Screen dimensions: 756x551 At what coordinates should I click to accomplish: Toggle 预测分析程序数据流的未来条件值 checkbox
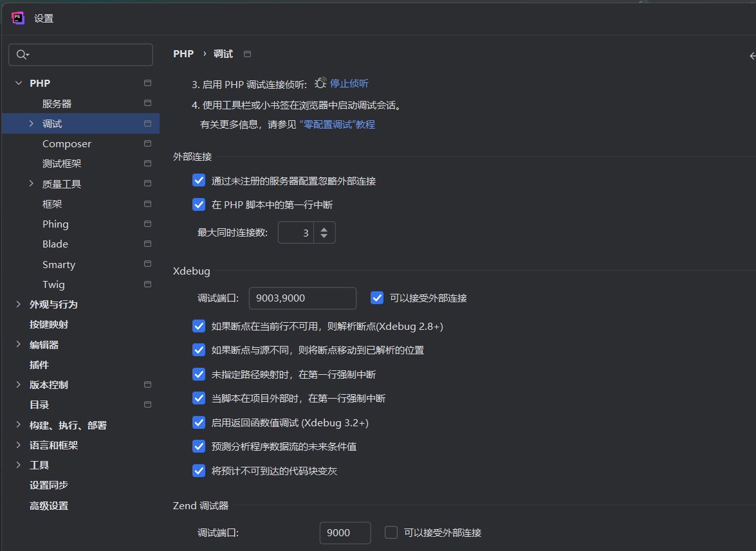coord(199,446)
